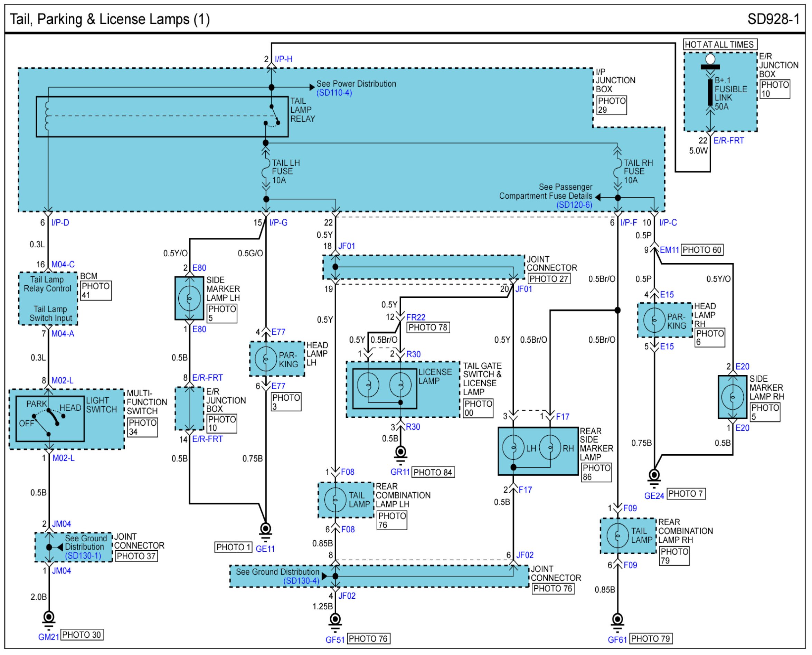Open the SD120-6 fuse details link
The height and width of the screenshot is (655, 812).
click(x=574, y=205)
